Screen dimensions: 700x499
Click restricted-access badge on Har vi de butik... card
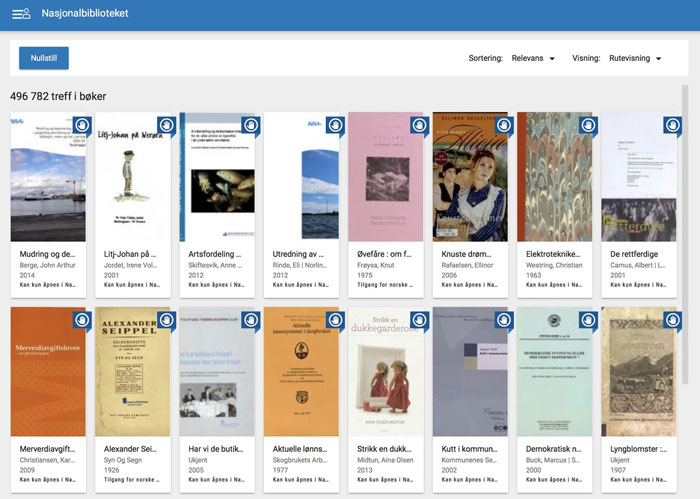click(x=251, y=321)
